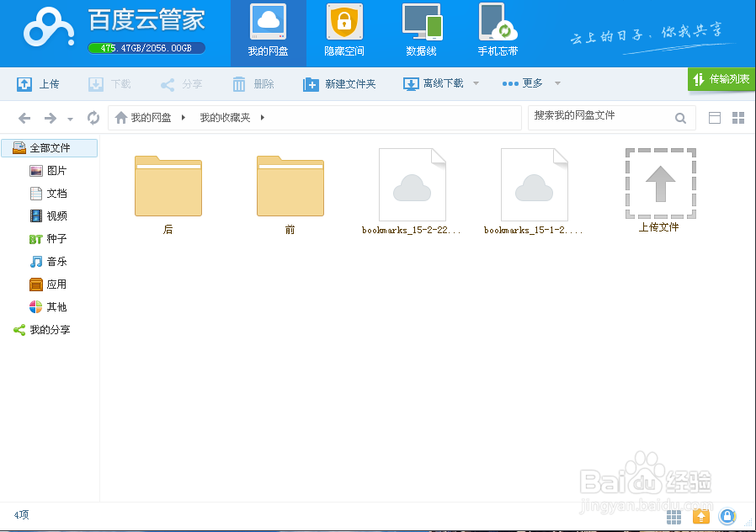
Task: Select the file bookmarks_15-2-22...
Action: pyautogui.click(x=412, y=192)
